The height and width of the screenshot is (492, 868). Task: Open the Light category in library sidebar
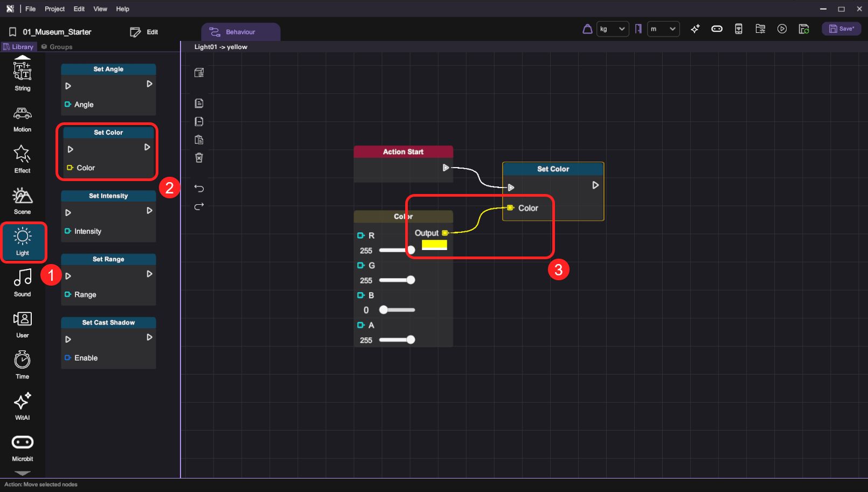click(23, 241)
